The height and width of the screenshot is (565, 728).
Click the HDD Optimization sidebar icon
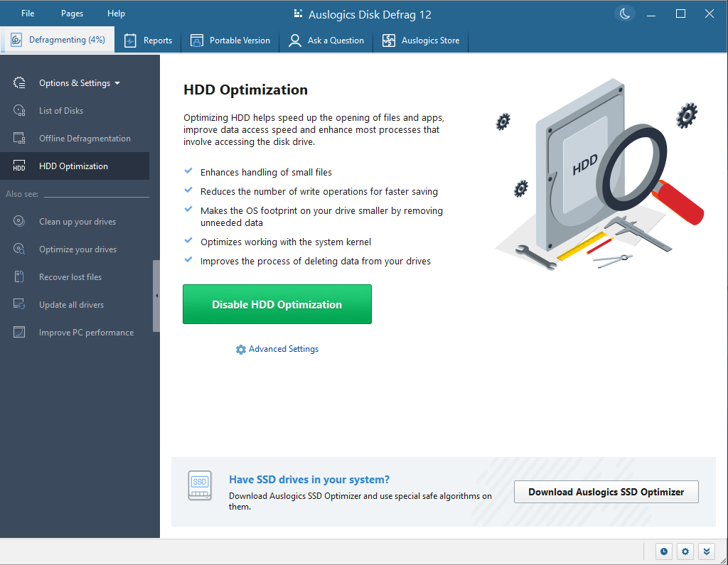(20, 166)
